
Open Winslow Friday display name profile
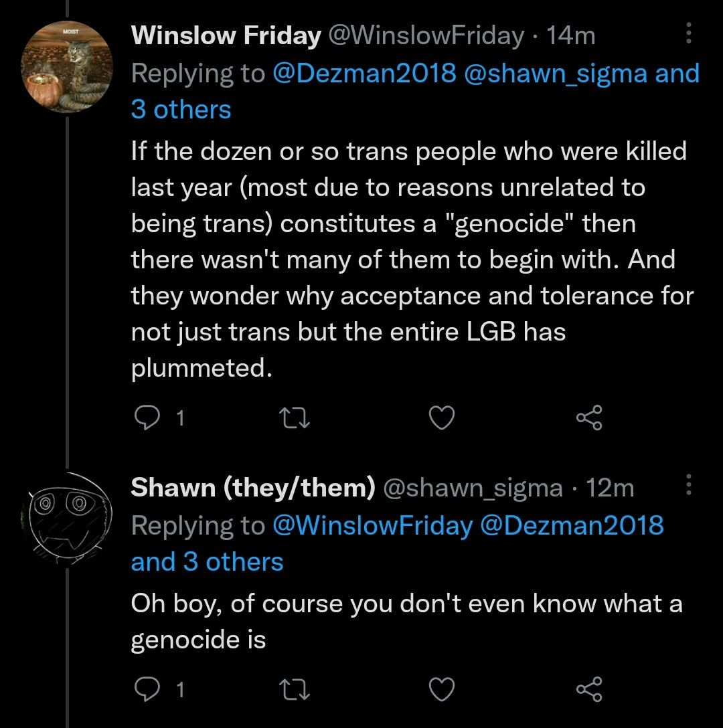coord(226,36)
